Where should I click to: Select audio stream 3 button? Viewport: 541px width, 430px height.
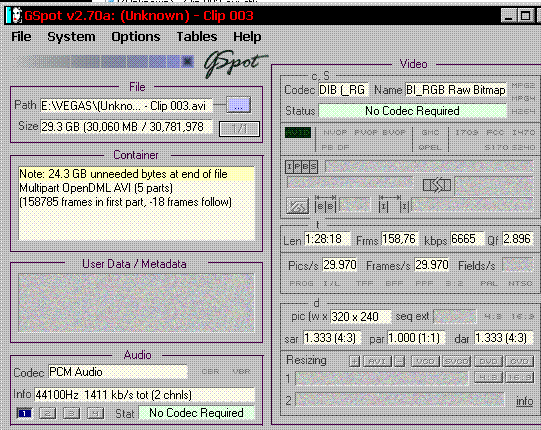coord(71,413)
